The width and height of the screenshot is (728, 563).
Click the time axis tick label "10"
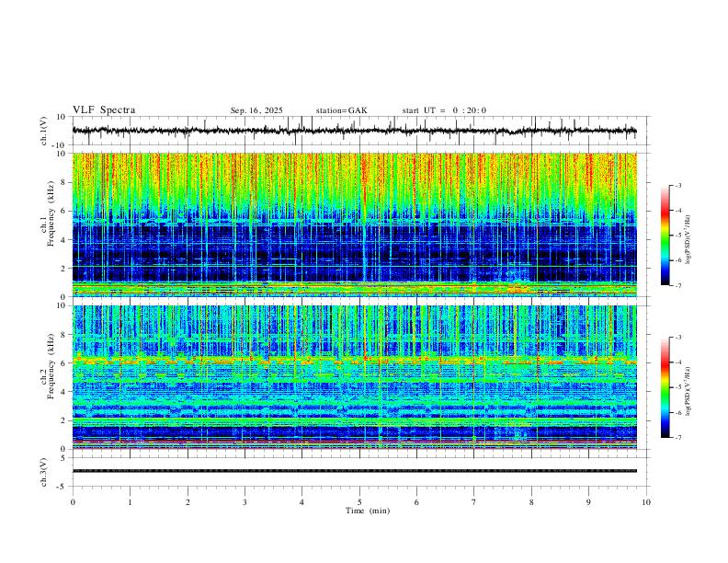[646, 502]
